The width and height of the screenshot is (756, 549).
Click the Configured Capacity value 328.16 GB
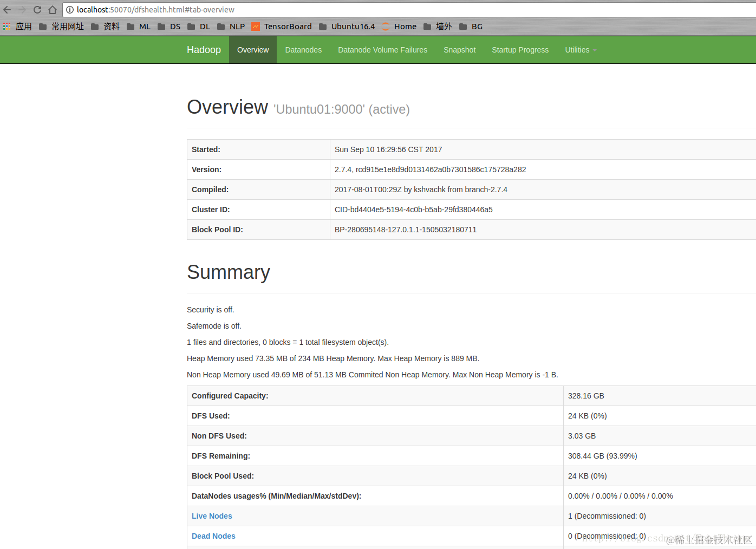pos(586,396)
